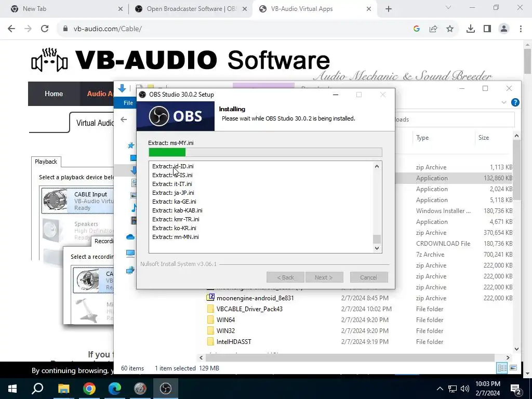532x399 pixels.
Task: Select Quick access star in Explorer sidebar
Action: (x=131, y=145)
